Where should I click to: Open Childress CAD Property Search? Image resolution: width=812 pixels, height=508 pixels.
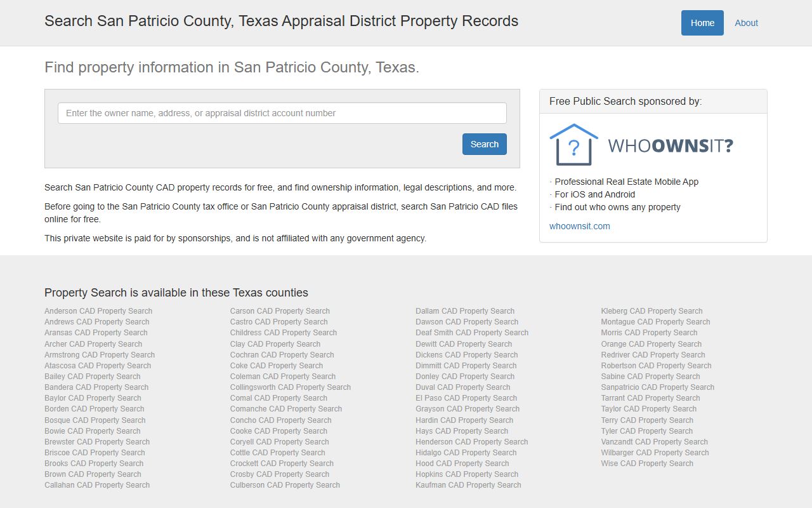point(284,333)
